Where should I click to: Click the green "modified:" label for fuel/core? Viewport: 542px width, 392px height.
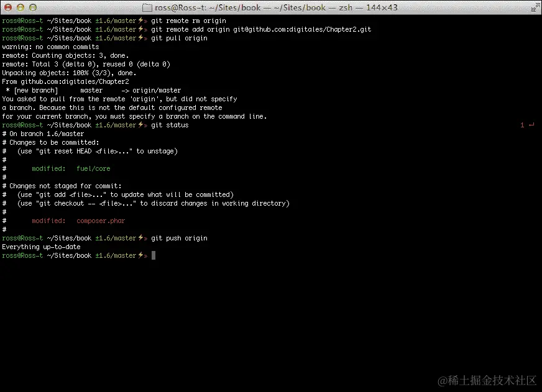click(x=48, y=168)
